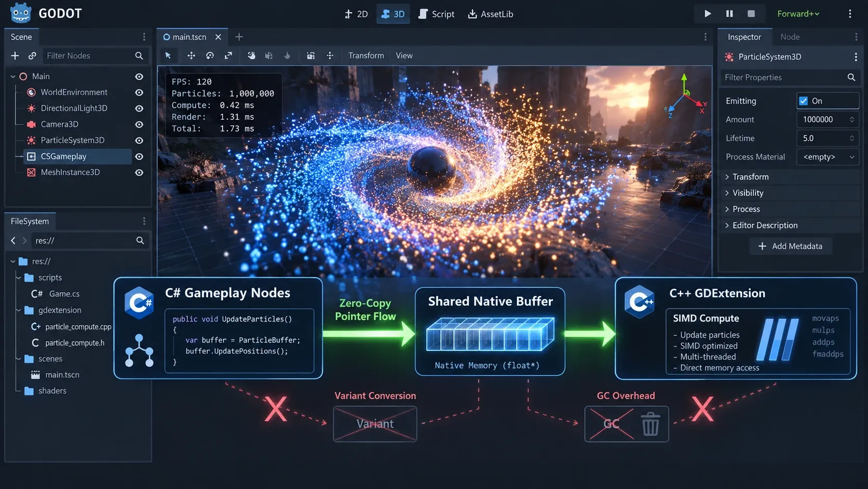Instantiate child scene with link icon
The image size is (868, 489).
pos(32,56)
